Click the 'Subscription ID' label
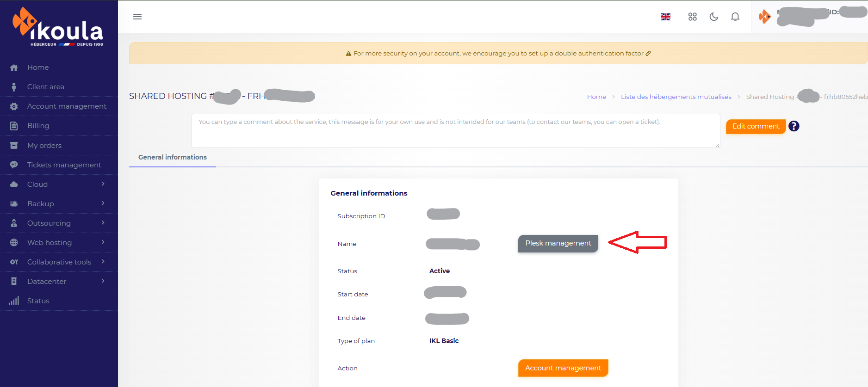The image size is (868, 387). (x=361, y=216)
